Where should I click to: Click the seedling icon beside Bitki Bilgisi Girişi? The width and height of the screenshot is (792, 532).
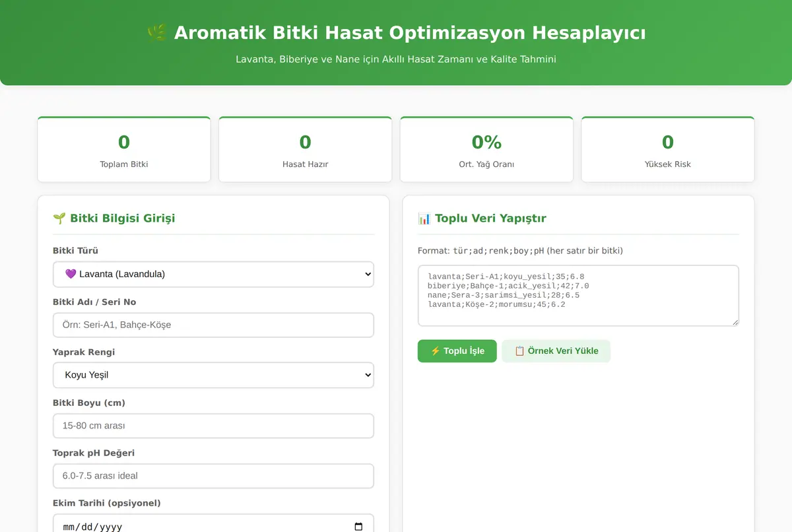(59, 218)
